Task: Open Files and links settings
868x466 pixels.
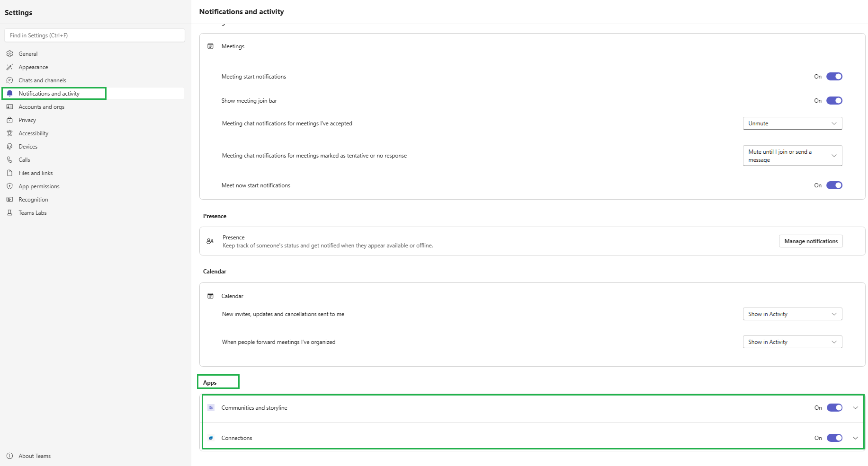Action: click(x=94, y=173)
